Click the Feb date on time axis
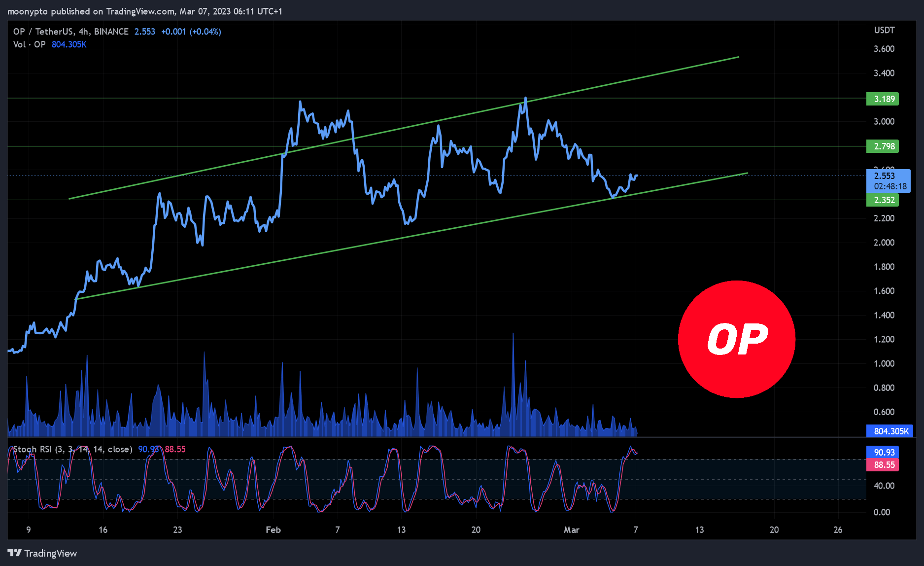 click(273, 530)
